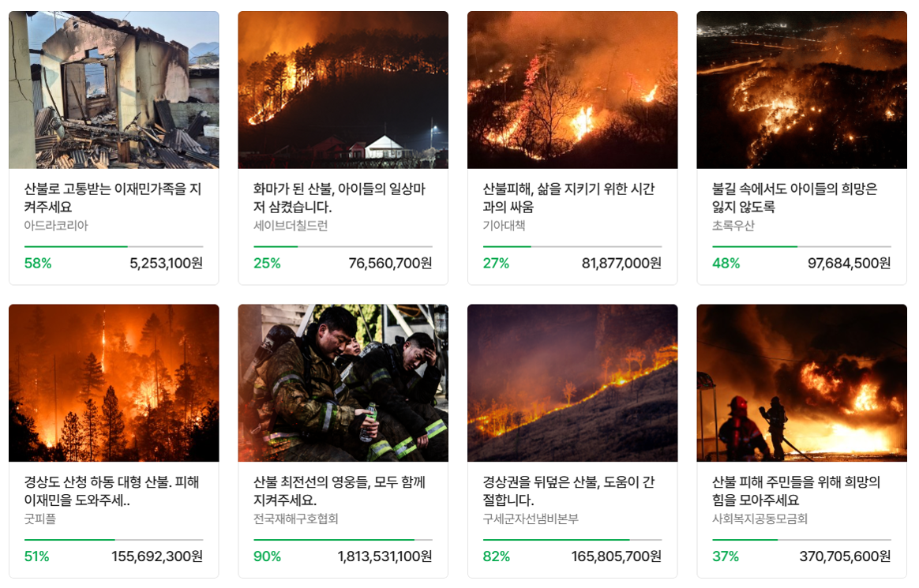The width and height of the screenshot is (919, 588).
Task: Open the white house below burning hill image
Action: coord(343,90)
